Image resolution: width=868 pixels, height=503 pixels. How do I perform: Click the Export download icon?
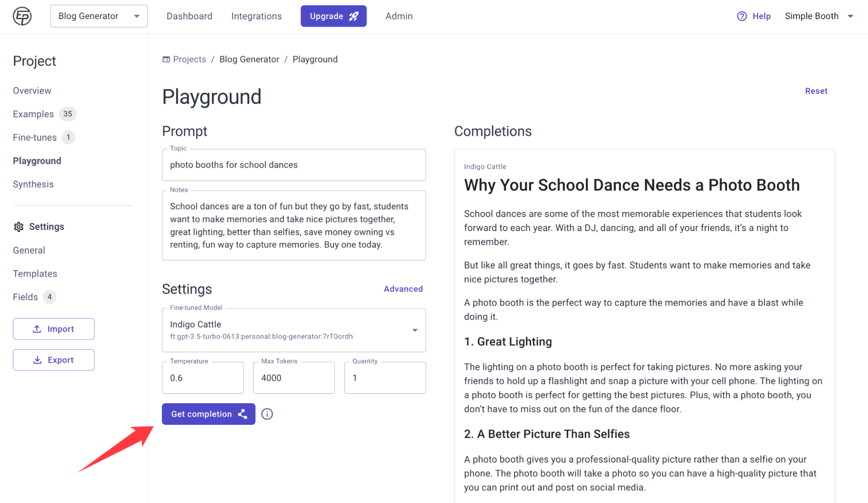(37, 360)
